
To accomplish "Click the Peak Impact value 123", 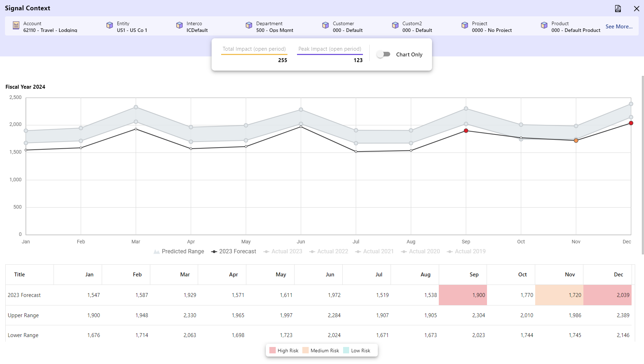I will [358, 60].
